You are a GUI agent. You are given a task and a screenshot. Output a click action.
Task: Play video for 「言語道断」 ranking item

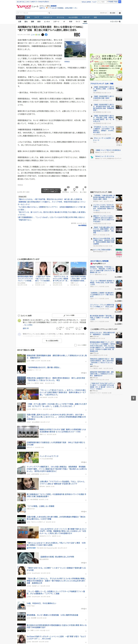119,198
